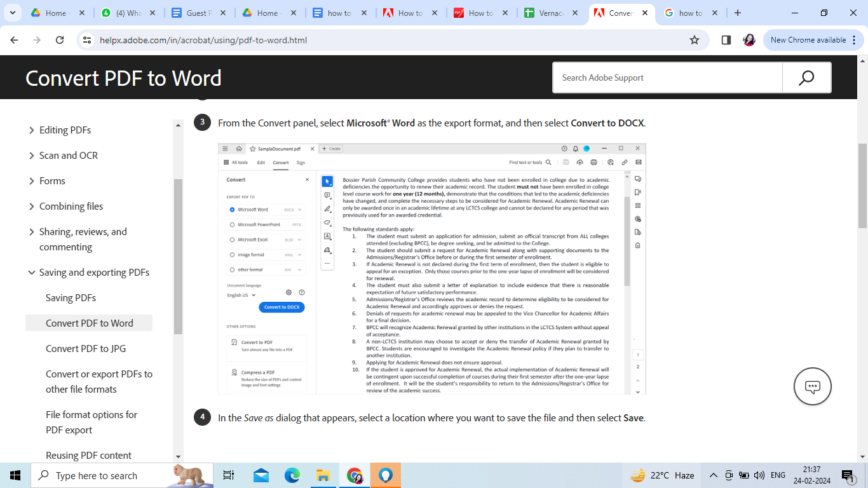Open a new Chrome tab
Image resolution: width=868 pixels, height=488 pixels.
pyautogui.click(x=738, y=13)
